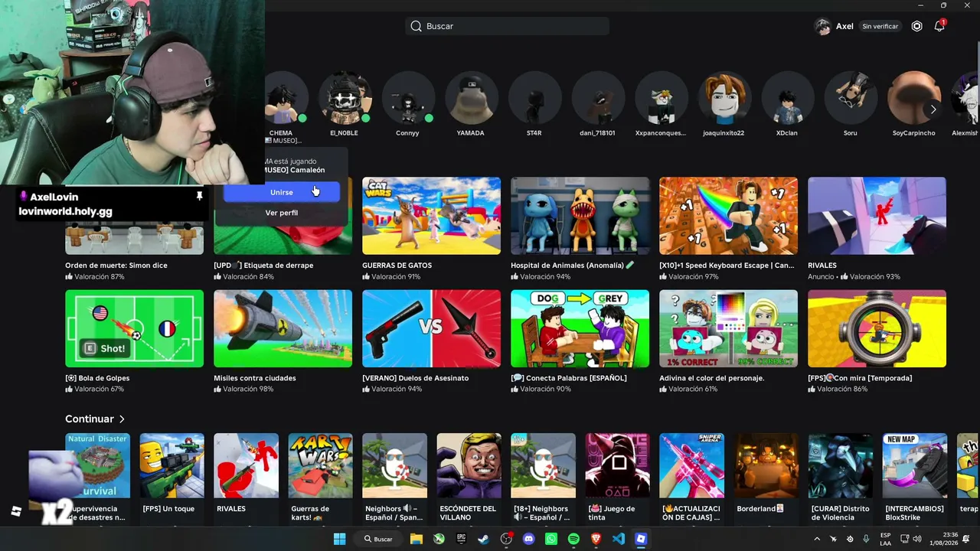Open Juego de tinta in Continuar row

[x=617, y=465]
